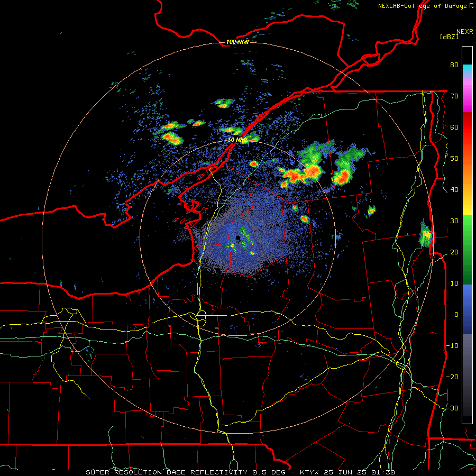Click the SUPER-RESOLUTION BASE REFLECTIVITY caption

pyautogui.click(x=167, y=472)
